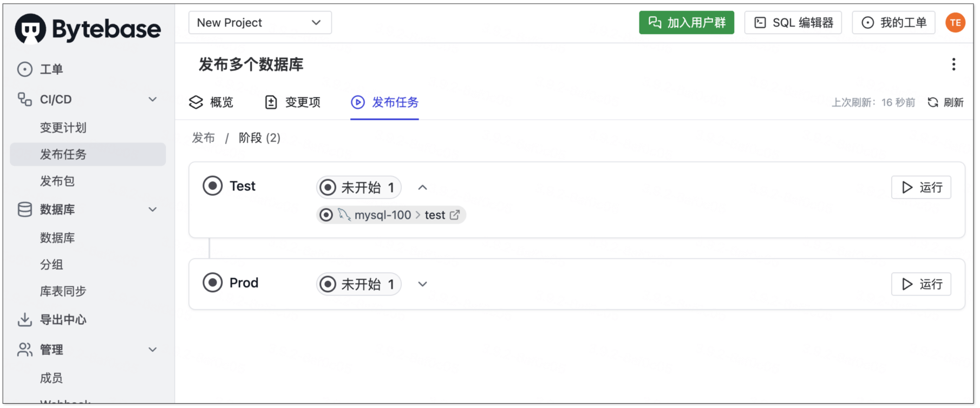The image size is (980, 408).
Task: Switch to the 概览 tab
Action: pos(211,102)
